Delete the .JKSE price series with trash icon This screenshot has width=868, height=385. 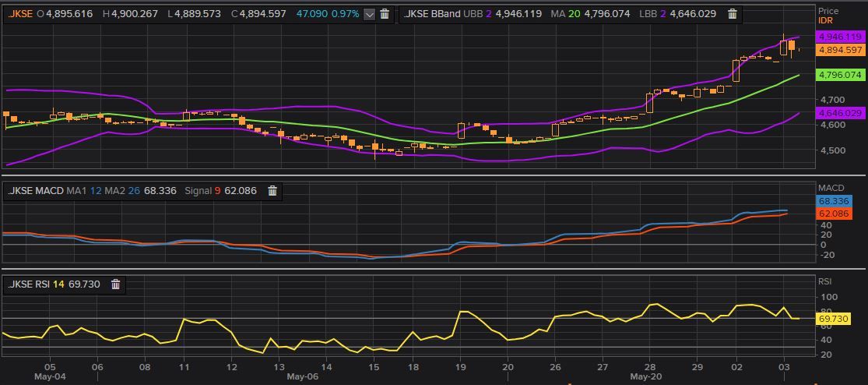(x=385, y=14)
